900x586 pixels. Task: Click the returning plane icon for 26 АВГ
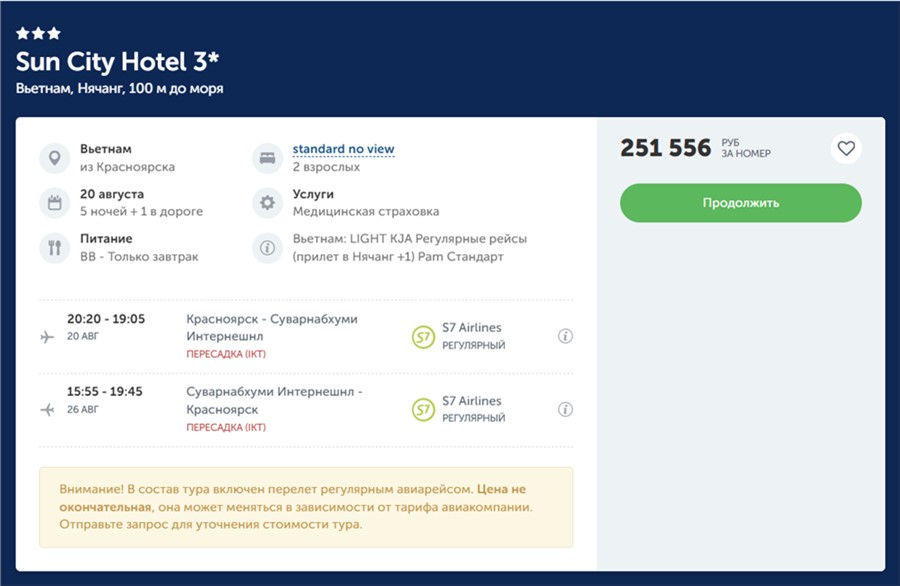coord(47,410)
